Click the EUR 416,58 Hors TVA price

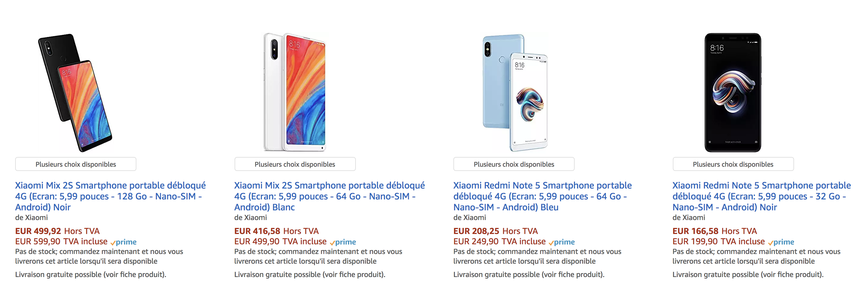click(x=276, y=231)
